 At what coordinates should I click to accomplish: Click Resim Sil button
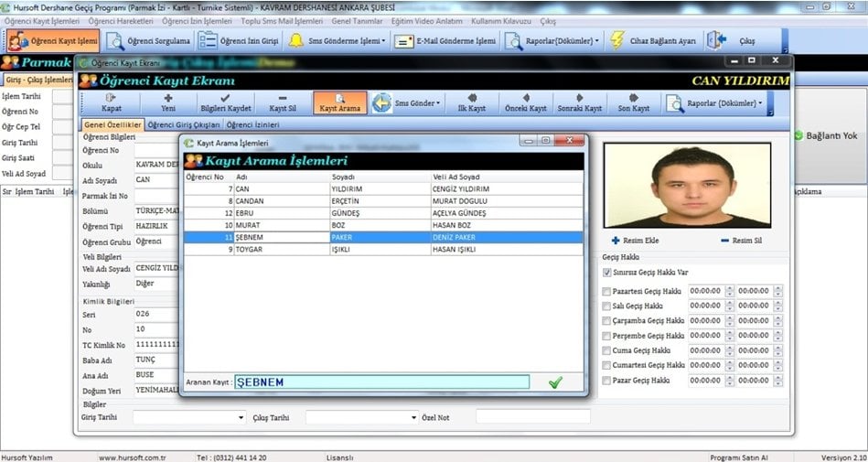click(742, 241)
